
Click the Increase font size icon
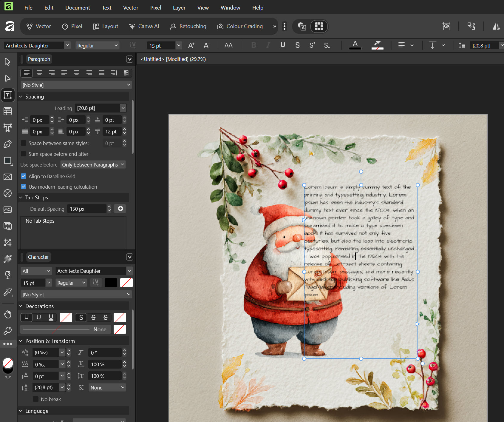[191, 45]
